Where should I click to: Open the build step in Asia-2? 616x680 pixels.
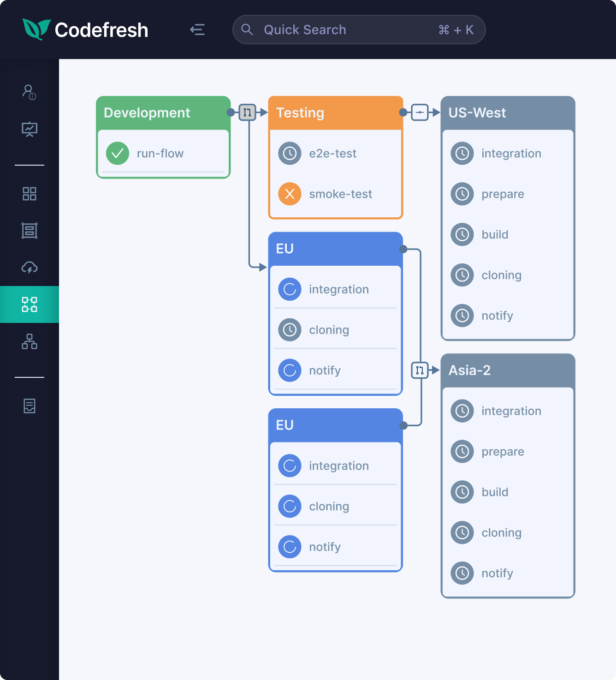pos(508,492)
